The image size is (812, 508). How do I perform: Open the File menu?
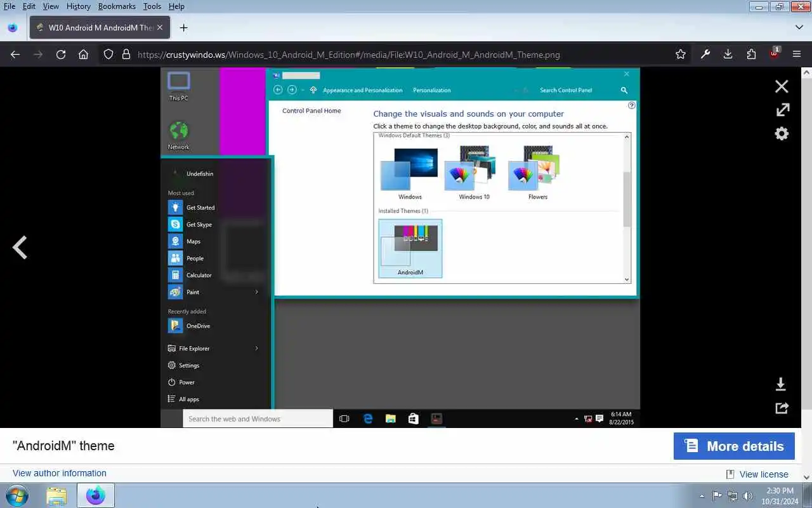[10, 6]
